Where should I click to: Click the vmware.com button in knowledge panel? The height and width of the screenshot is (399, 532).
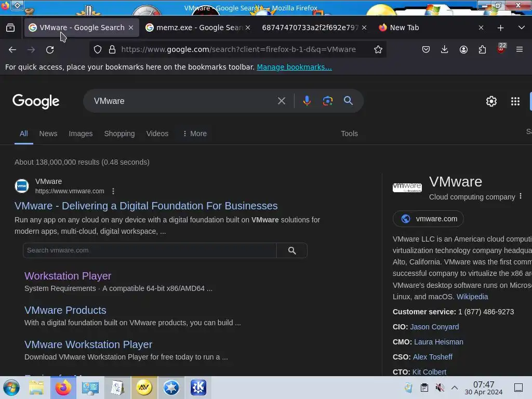point(428,219)
